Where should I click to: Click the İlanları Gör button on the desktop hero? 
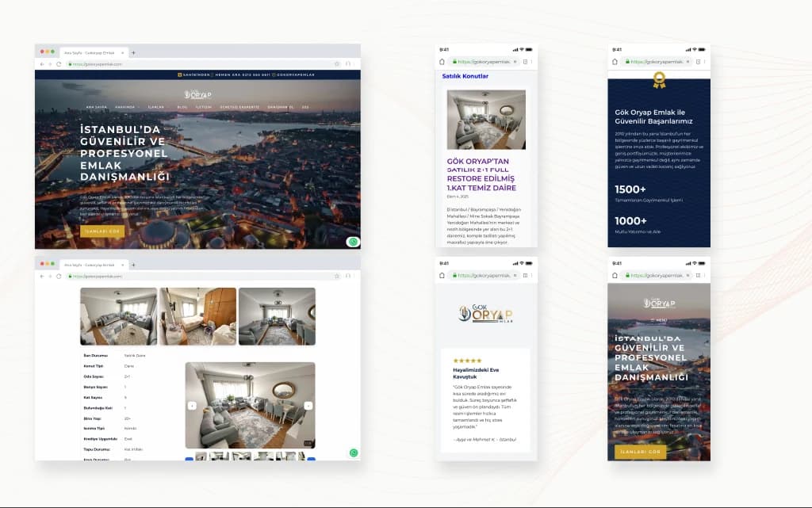click(102, 231)
